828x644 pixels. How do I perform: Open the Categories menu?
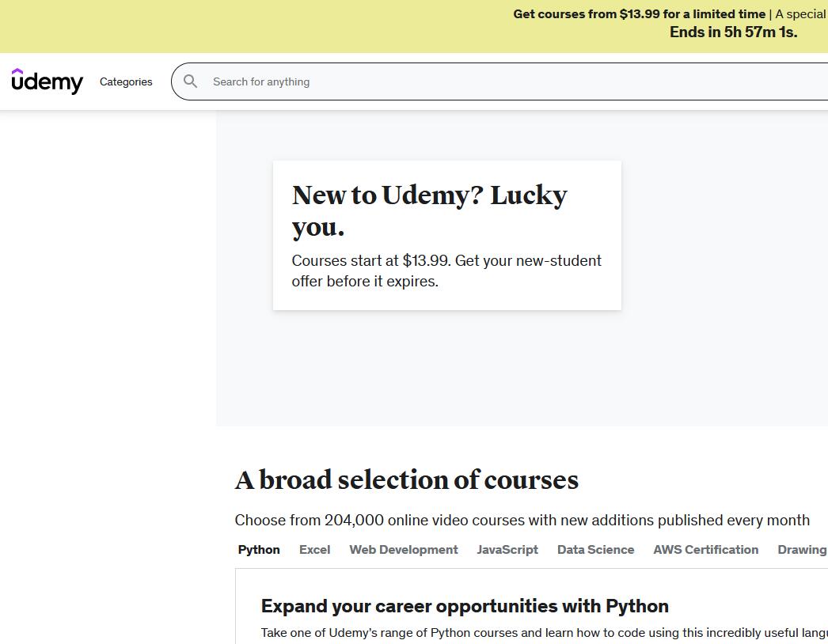coord(126,81)
